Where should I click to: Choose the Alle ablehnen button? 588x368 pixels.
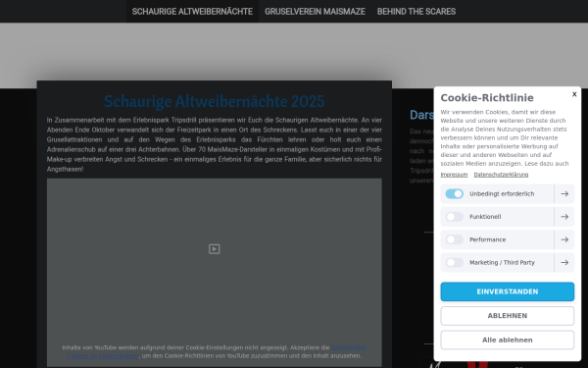[507, 340]
